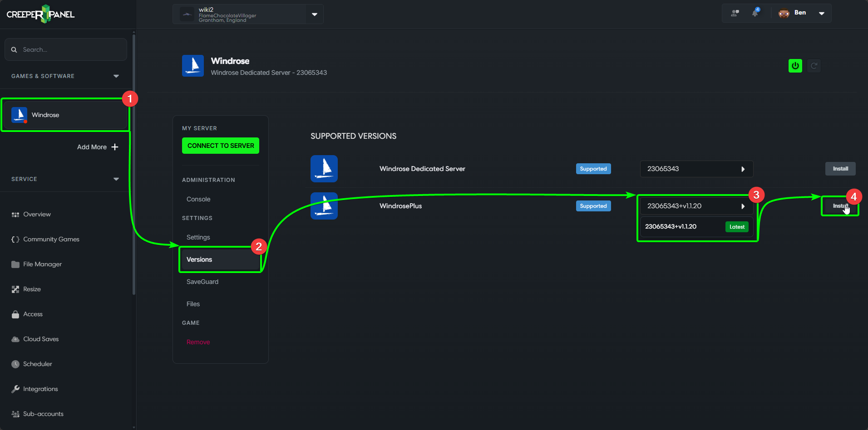Image resolution: width=868 pixels, height=430 pixels.
Task: Expand the Ben account menu arrow
Action: coord(822,13)
